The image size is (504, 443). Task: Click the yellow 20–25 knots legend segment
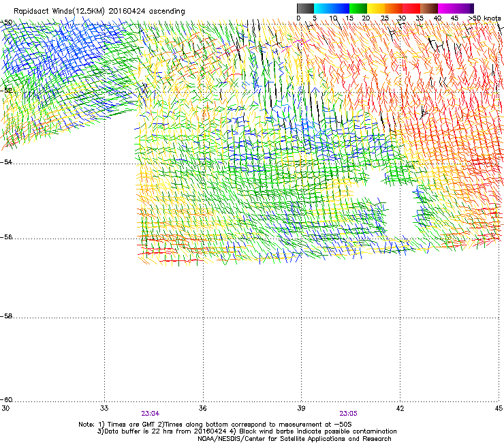(x=376, y=8)
